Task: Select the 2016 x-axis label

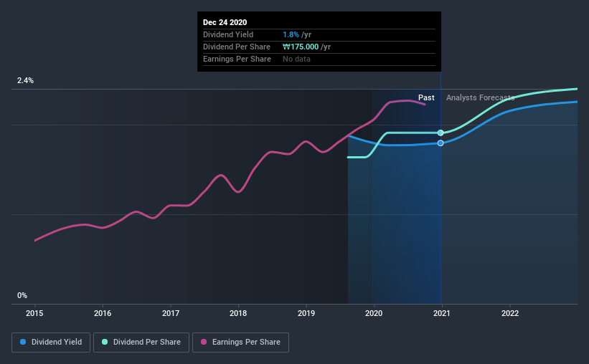Action: [103, 313]
